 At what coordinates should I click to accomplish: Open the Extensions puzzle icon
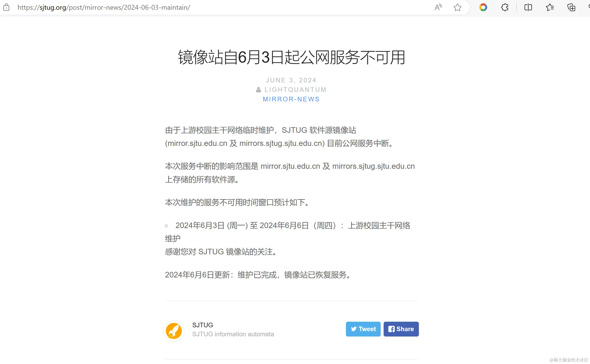505,7
